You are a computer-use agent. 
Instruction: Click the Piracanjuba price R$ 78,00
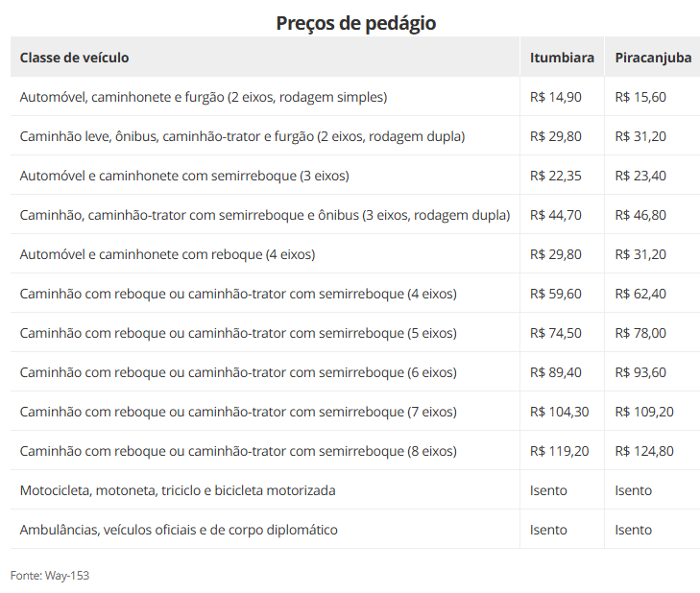(640, 333)
